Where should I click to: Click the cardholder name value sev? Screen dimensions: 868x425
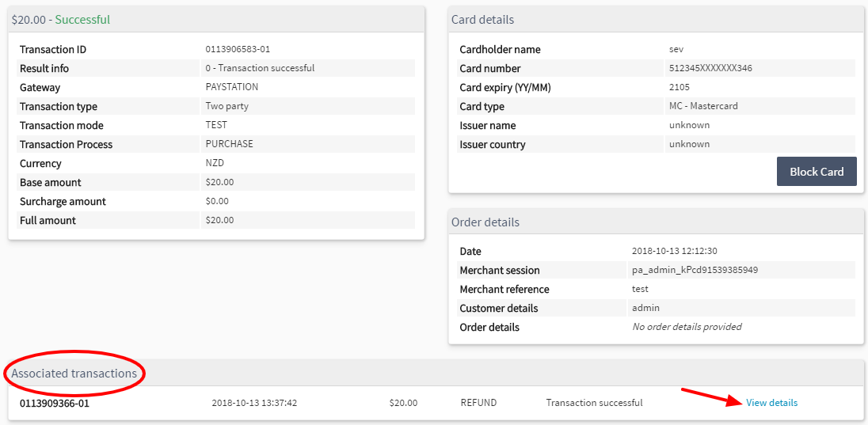(676, 49)
